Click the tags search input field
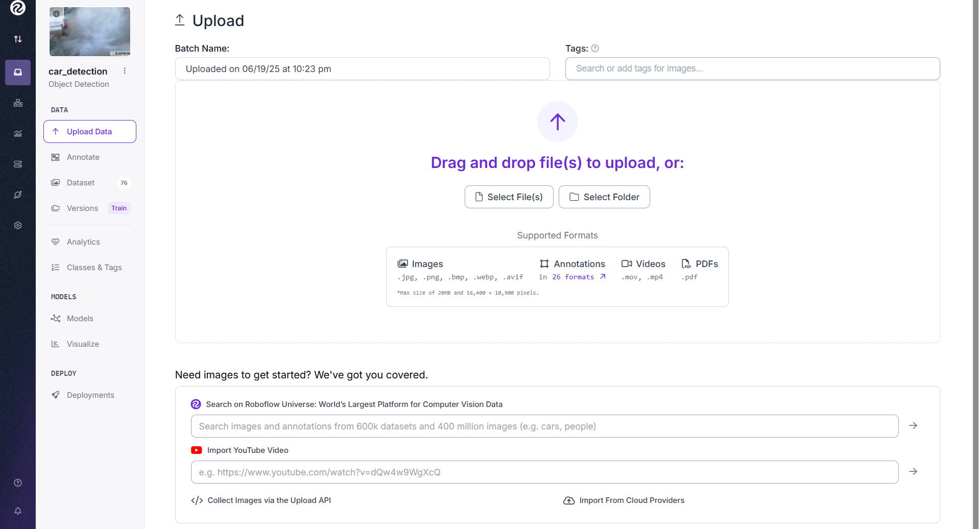 point(752,69)
